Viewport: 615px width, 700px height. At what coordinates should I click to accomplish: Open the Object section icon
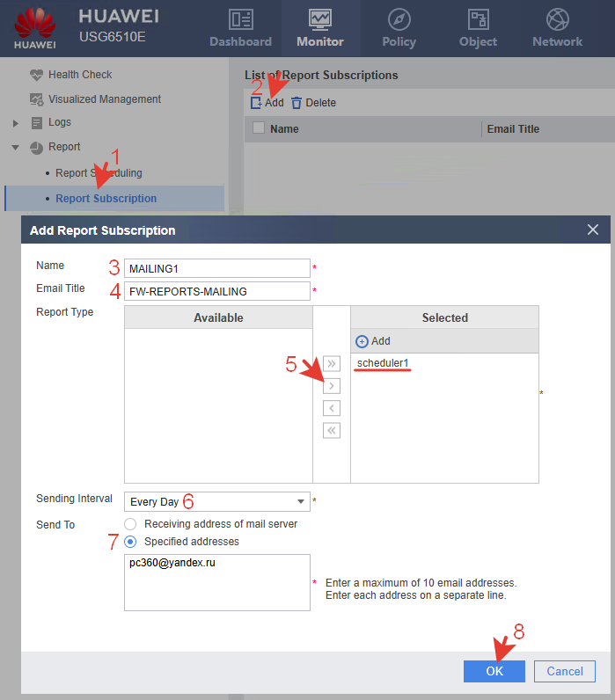click(x=478, y=19)
